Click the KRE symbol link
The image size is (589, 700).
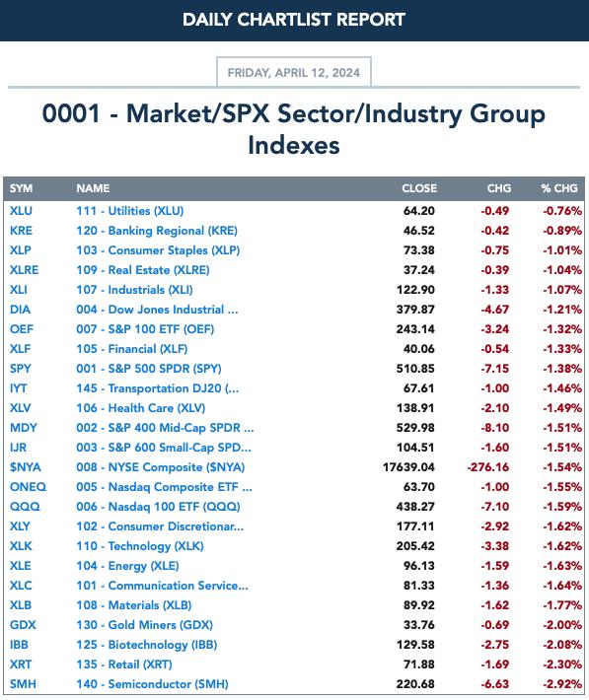click(21, 231)
